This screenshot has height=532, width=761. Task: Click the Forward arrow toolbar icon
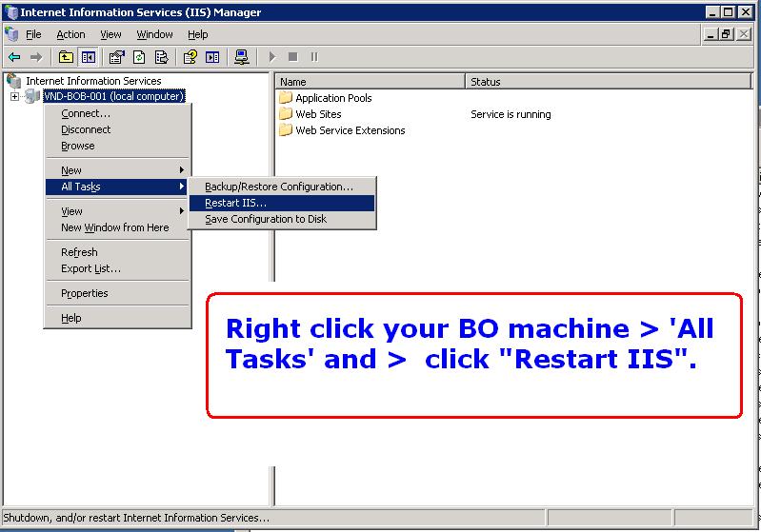36,57
